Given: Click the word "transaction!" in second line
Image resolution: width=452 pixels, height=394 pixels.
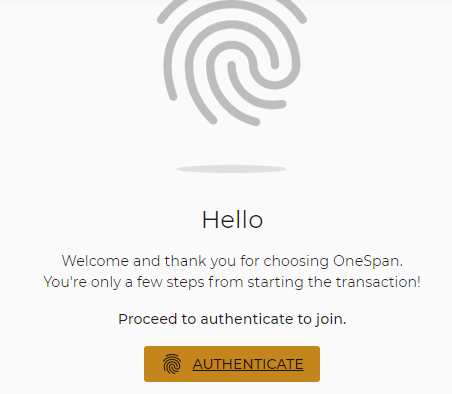Looking at the screenshot, I should (378, 282).
